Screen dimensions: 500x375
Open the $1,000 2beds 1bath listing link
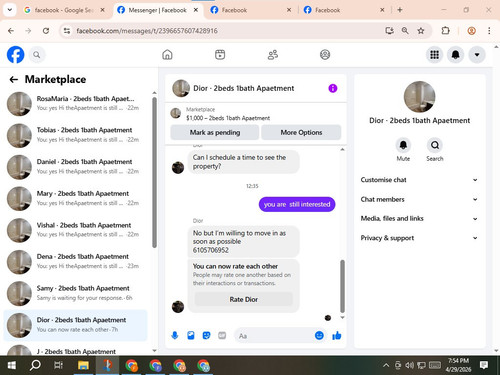click(x=228, y=118)
